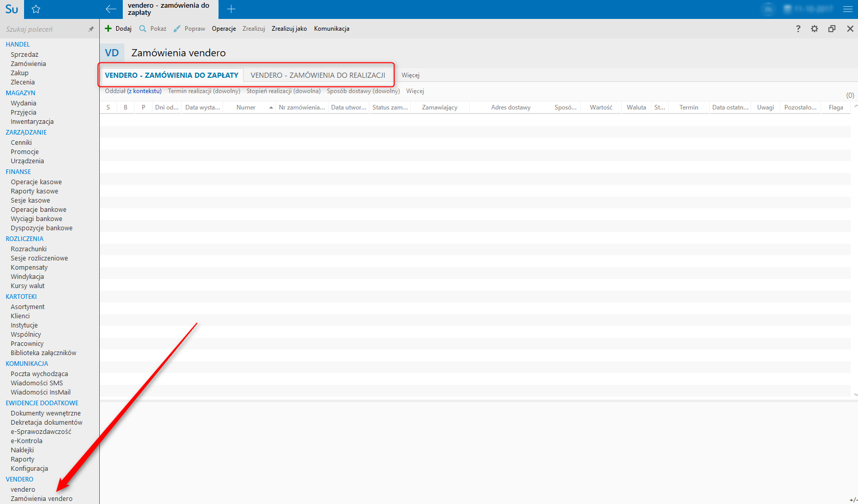Image resolution: width=858 pixels, height=504 pixels.
Task: Open Inwentaryzacja in the sidebar
Action: [32, 122]
